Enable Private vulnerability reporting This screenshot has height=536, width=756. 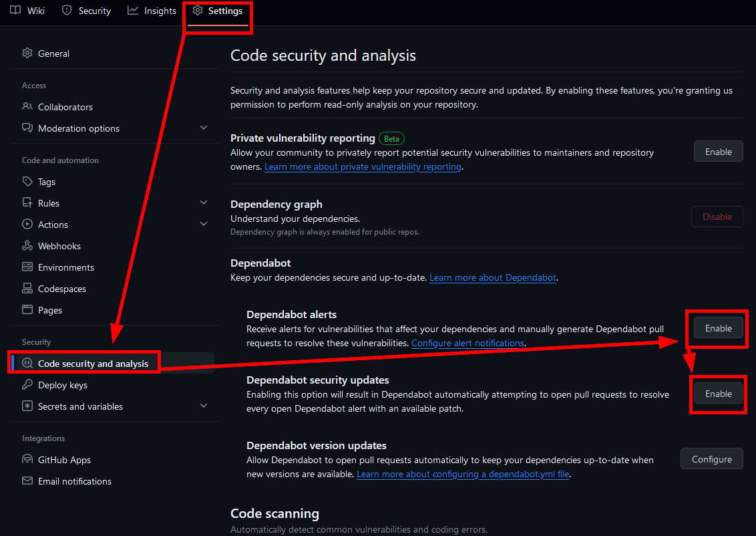[718, 152]
